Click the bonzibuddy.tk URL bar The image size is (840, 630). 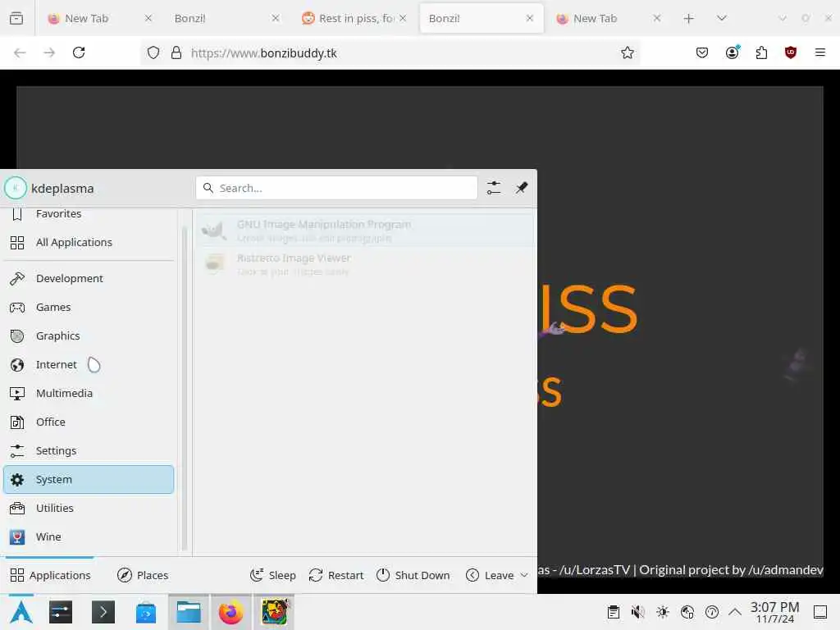[x=390, y=52]
